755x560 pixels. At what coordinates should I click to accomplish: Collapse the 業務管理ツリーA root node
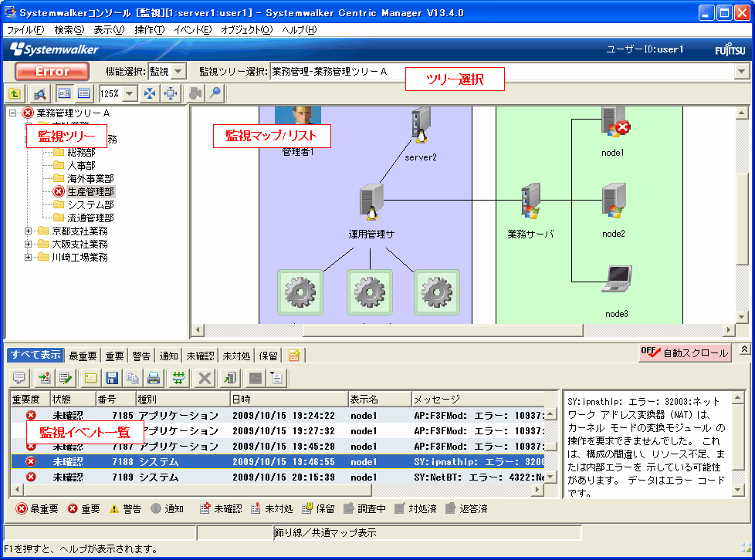(13, 113)
